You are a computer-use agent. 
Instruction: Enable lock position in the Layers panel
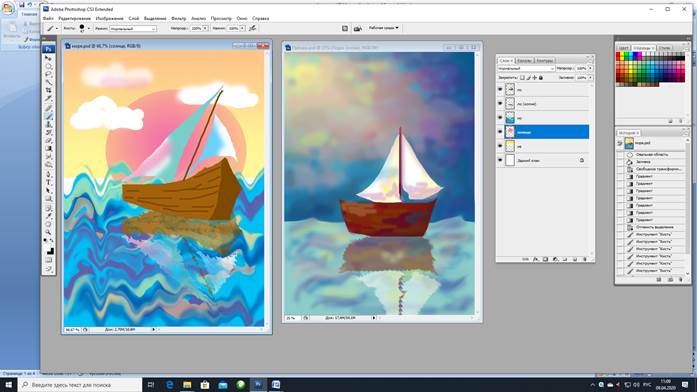[535, 78]
